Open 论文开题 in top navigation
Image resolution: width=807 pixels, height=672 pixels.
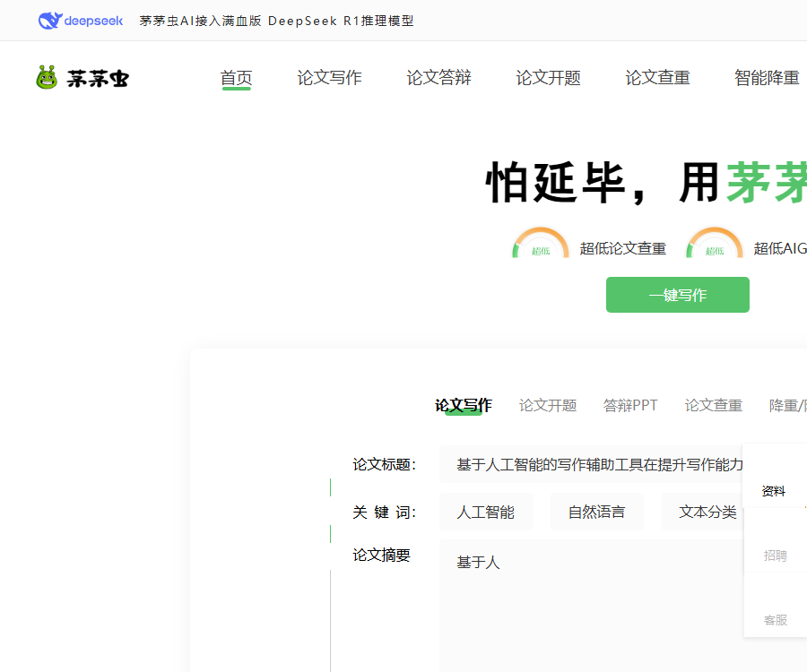click(x=548, y=78)
